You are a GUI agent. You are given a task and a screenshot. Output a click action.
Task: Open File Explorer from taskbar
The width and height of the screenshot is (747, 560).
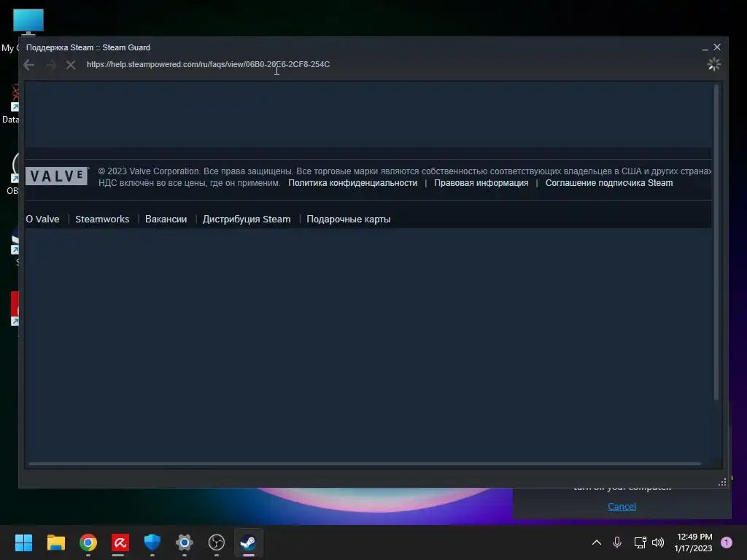pyautogui.click(x=55, y=542)
